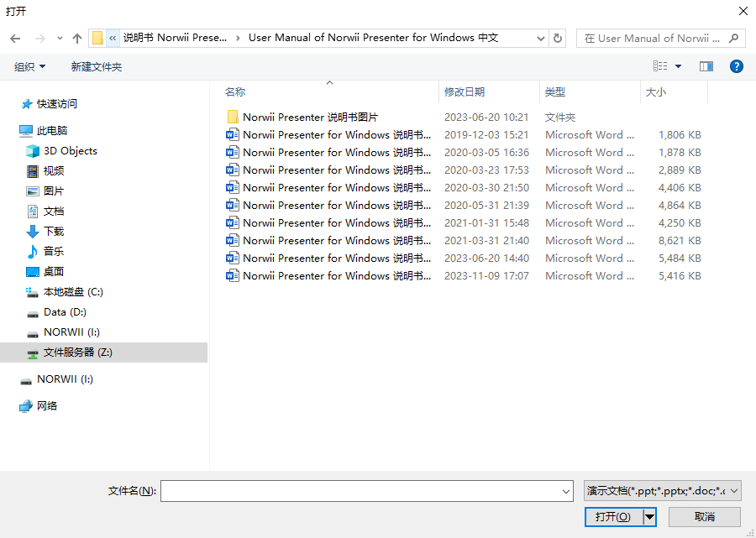
Task: Open address bar history dropdown
Action: tap(541, 39)
